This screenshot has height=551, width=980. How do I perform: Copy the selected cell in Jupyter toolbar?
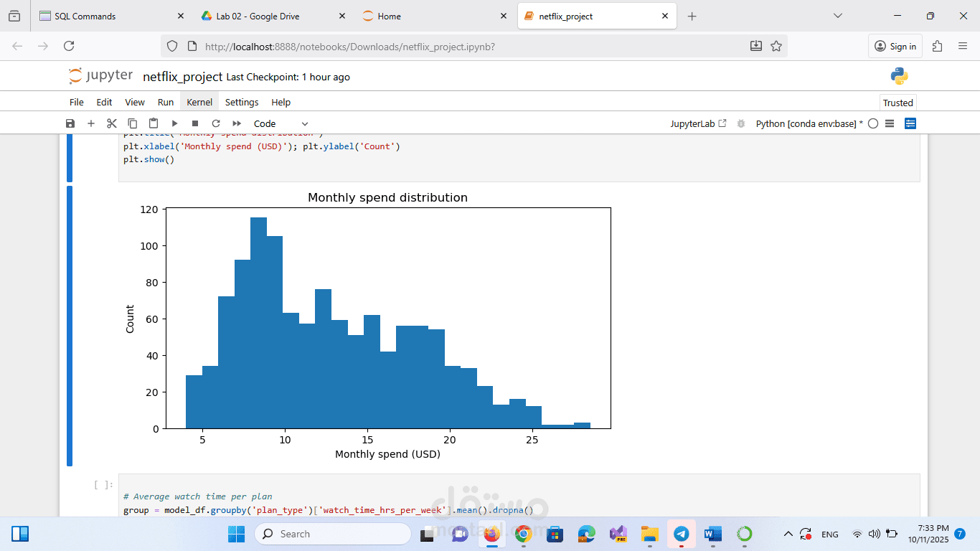coord(133,123)
